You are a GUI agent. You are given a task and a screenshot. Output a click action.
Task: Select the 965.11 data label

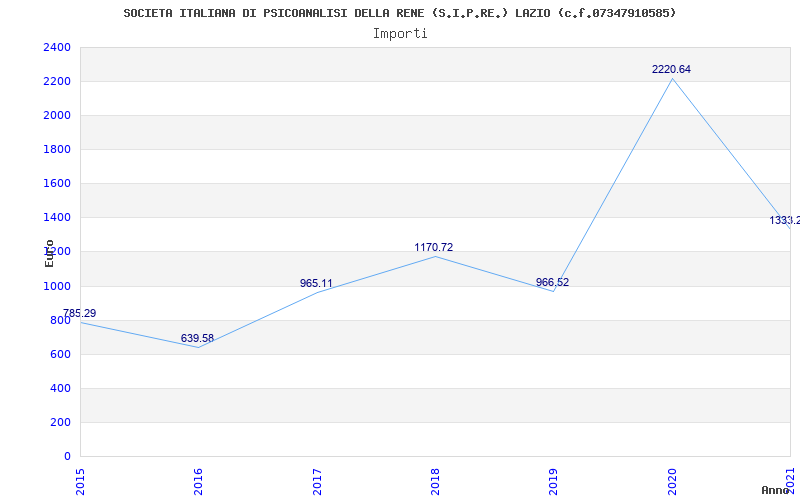coord(316,283)
